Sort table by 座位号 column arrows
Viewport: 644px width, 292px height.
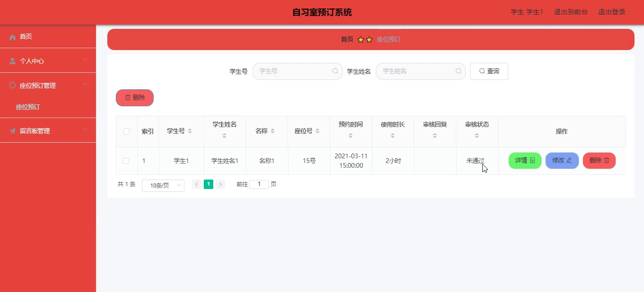[x=317, y=131]
